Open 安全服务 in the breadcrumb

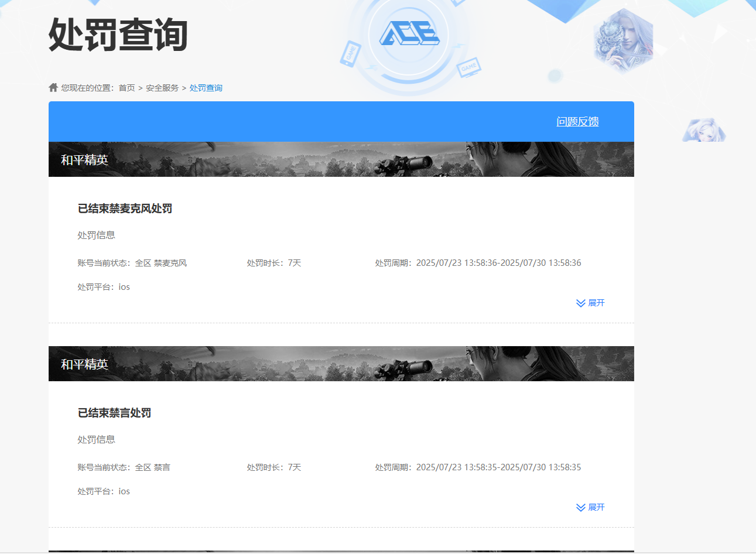[162, 88]
